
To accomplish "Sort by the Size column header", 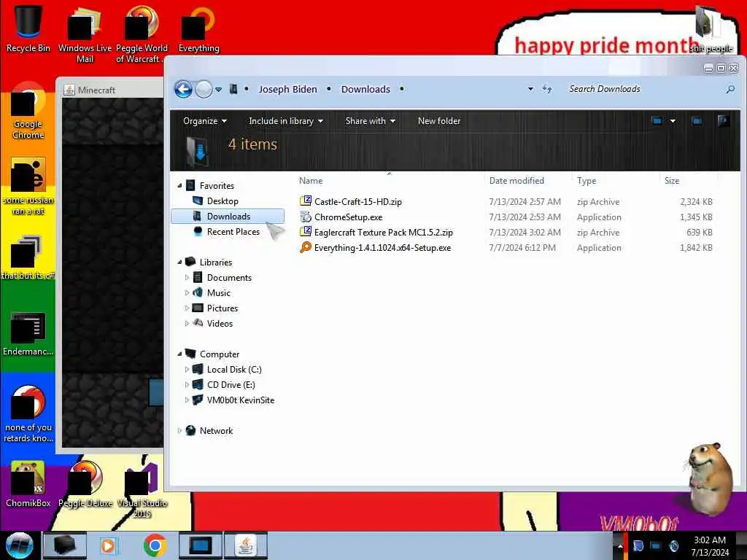I will pos(689,181).
